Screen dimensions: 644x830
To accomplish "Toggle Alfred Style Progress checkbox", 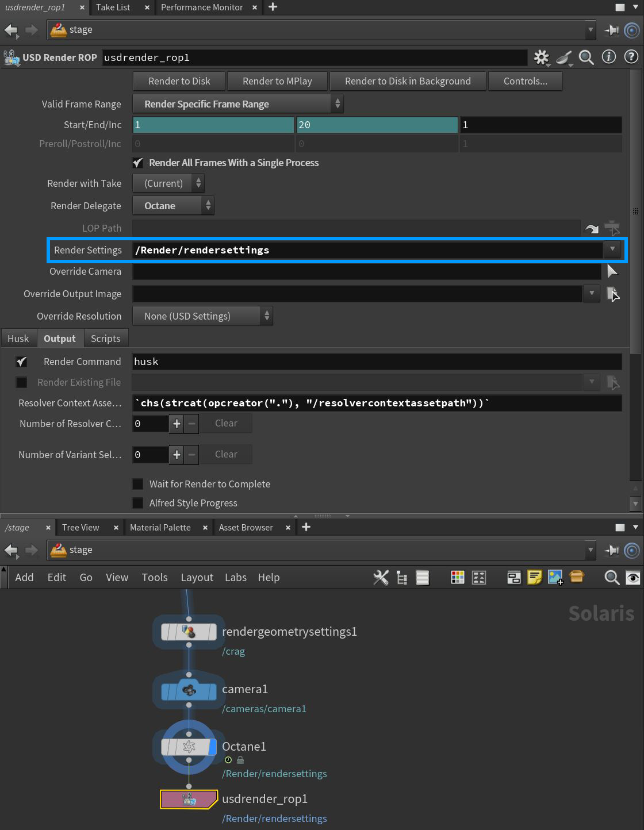I will pyautogui.click(x=138, y=503).
